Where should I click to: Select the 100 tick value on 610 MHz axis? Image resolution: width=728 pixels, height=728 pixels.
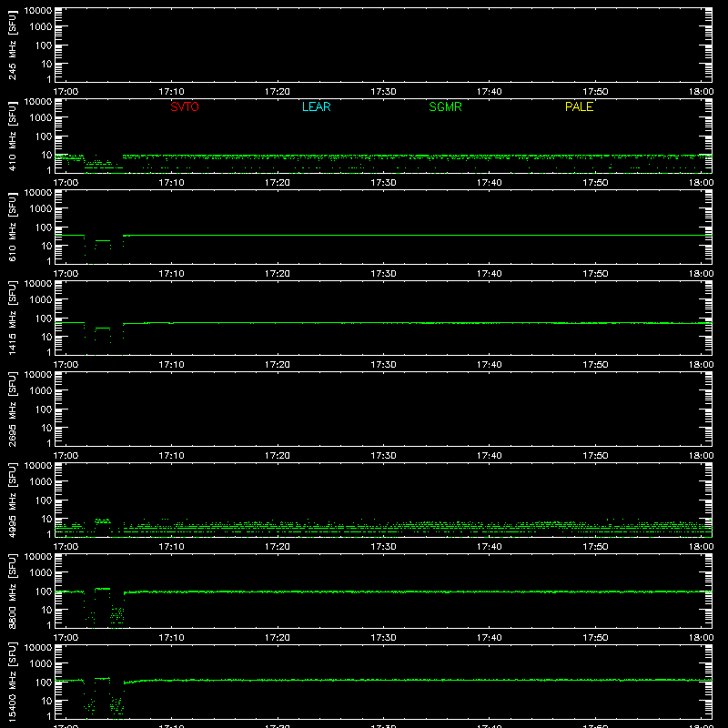44,227
